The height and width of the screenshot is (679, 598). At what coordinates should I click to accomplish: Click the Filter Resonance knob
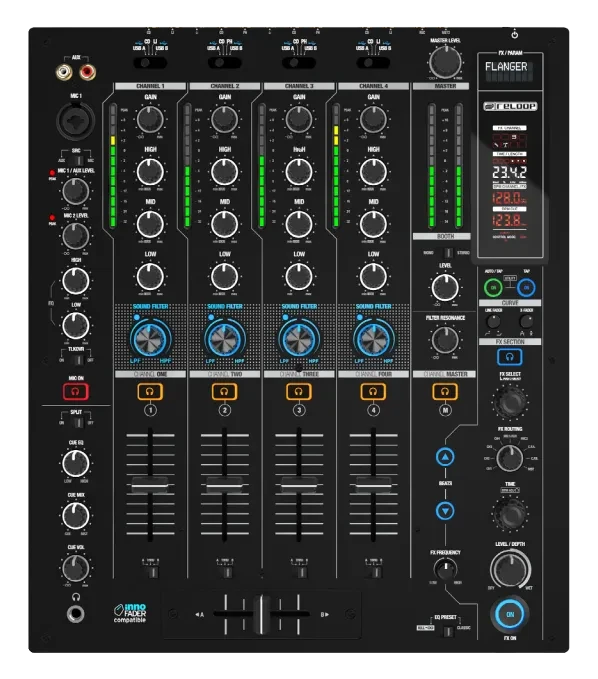pos(445,340)
